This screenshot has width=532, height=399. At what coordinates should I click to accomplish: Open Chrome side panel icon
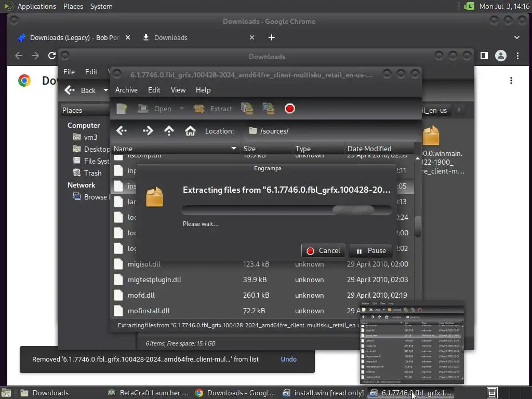[484, 56]
